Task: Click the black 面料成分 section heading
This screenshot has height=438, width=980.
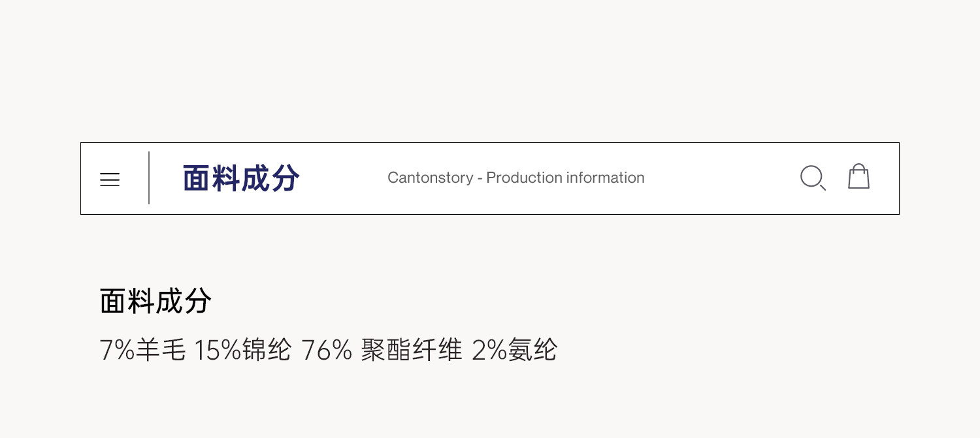Action: point(155,302)
